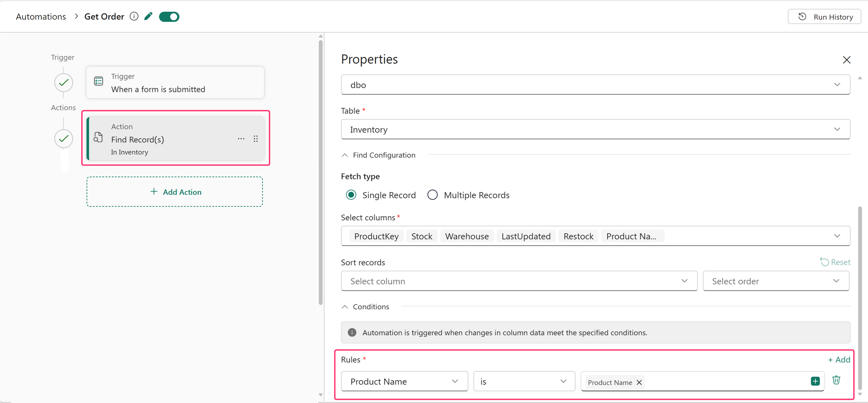Screen dimensions: 868x403
Task: Click the info icon next to Get Order
Action: click(x=134, y=17)
